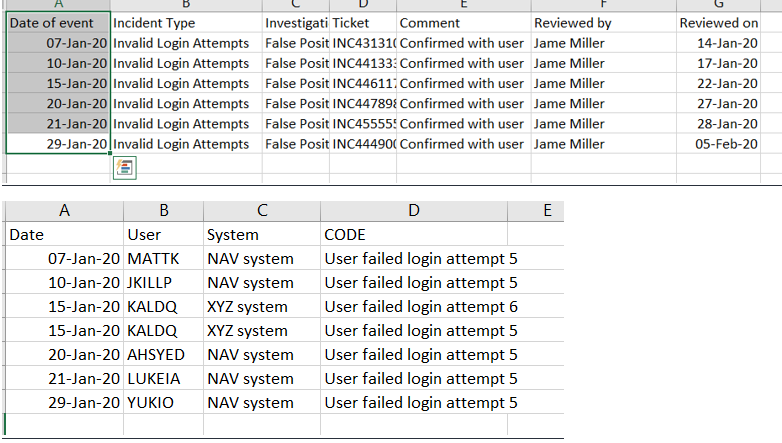
Task: Select column E header in lower sheet
Action: (548, 211)
